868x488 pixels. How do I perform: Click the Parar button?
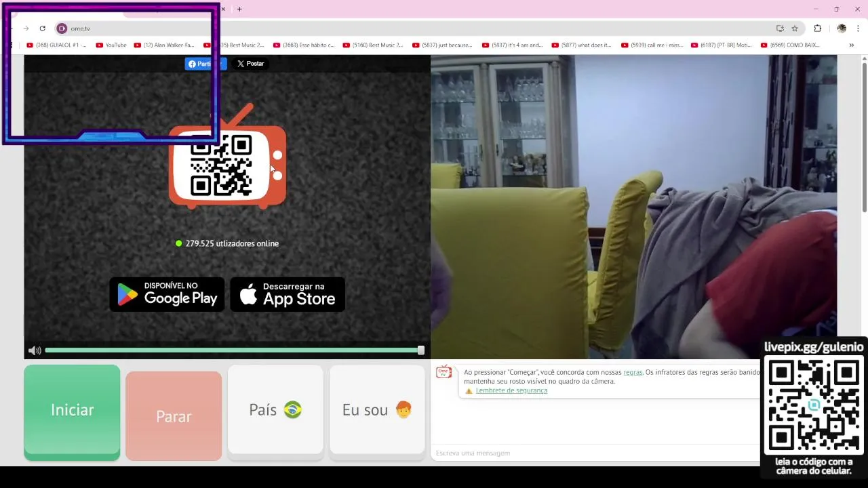pyautogui.click(x=174, y=415)
